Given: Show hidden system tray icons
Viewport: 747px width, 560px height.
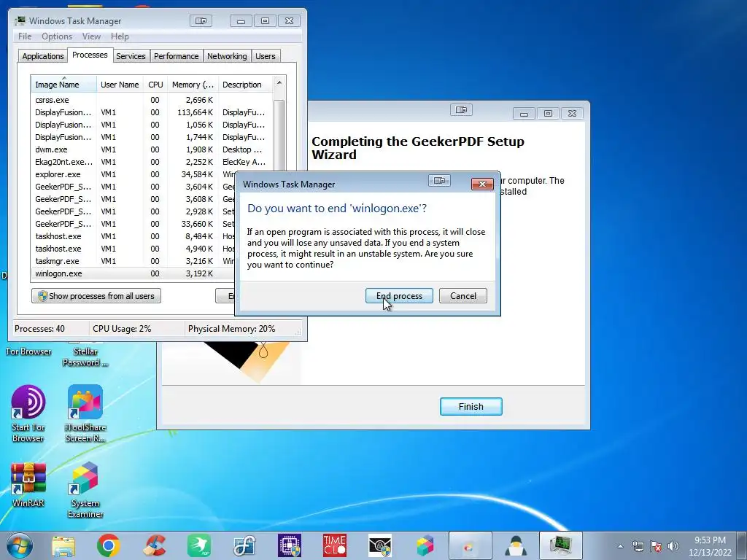Looking at the screenshot, I should [x=620, y=547].
